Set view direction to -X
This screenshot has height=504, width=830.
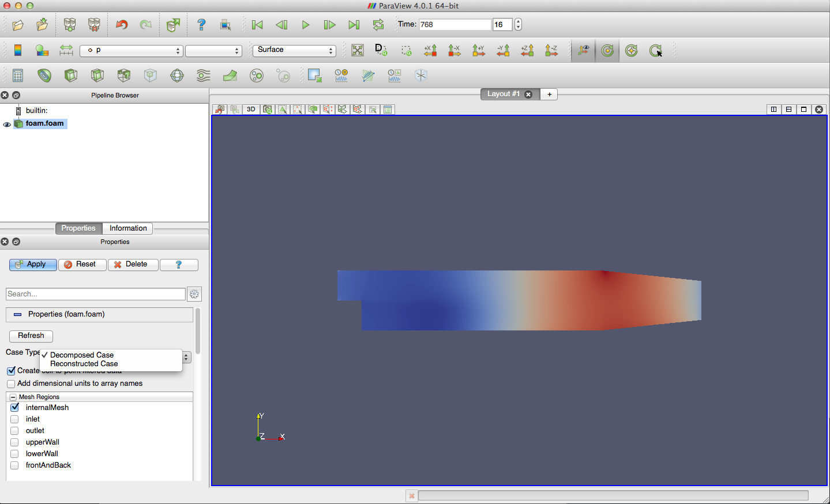coord(455,50)
